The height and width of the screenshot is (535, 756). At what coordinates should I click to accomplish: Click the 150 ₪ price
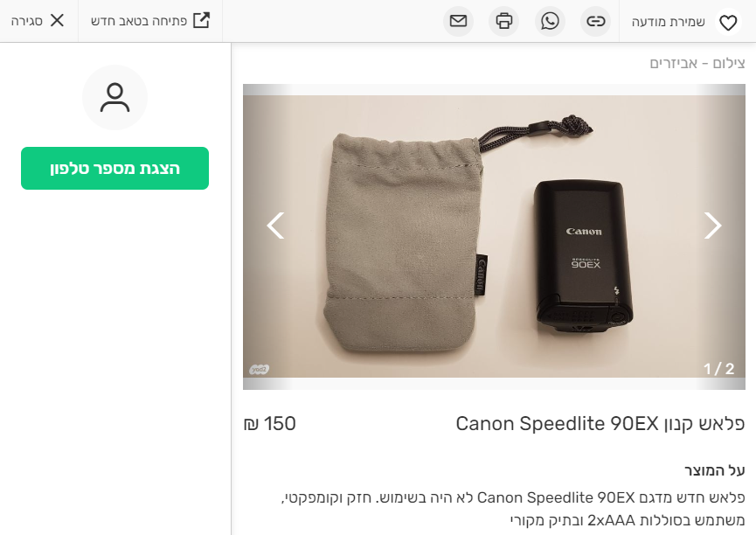[x=269, y=424]
